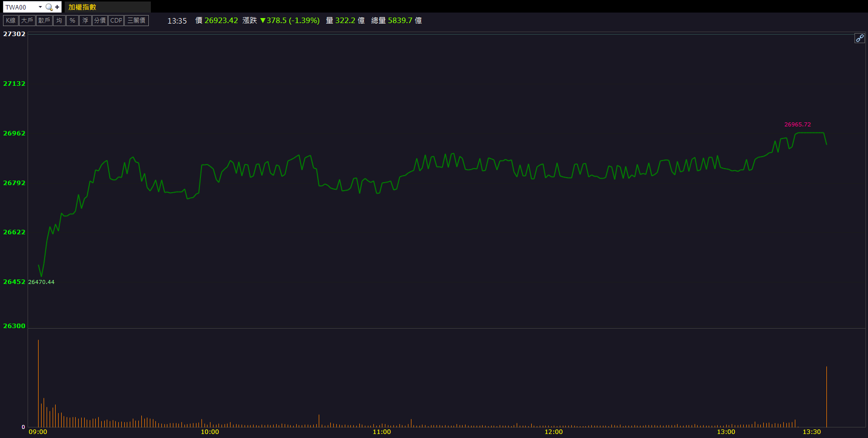Click the 浮 toolbar button
The height and width of the screenshot is (438, 868).
85,21
